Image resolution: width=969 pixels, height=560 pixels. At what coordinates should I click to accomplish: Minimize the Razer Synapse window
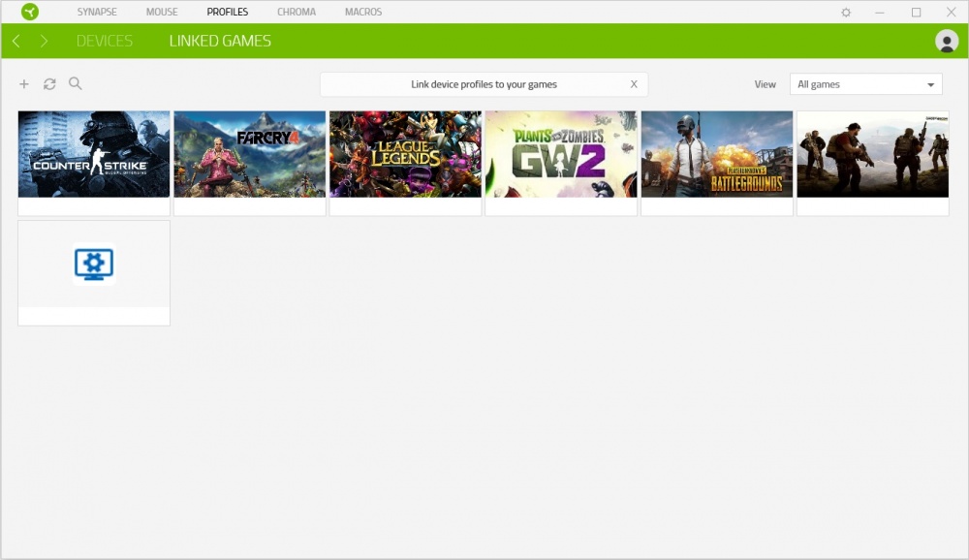(880, 13)
